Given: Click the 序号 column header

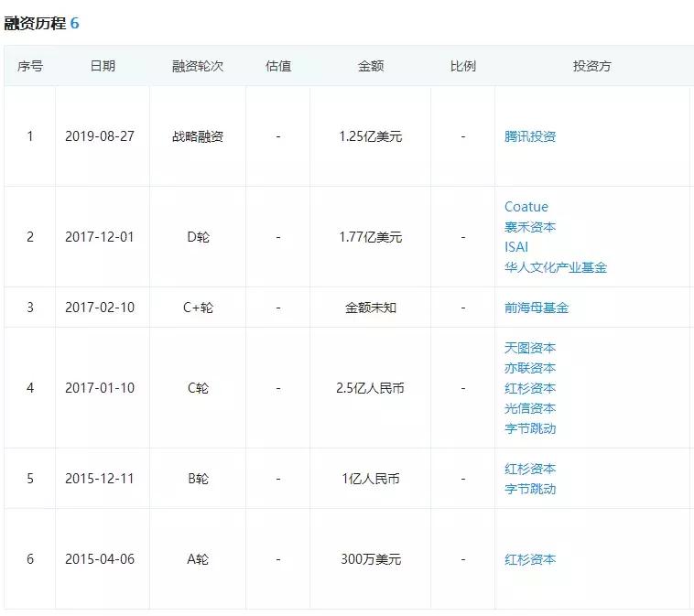Looking at the screenshot, I should pos(30,67).
